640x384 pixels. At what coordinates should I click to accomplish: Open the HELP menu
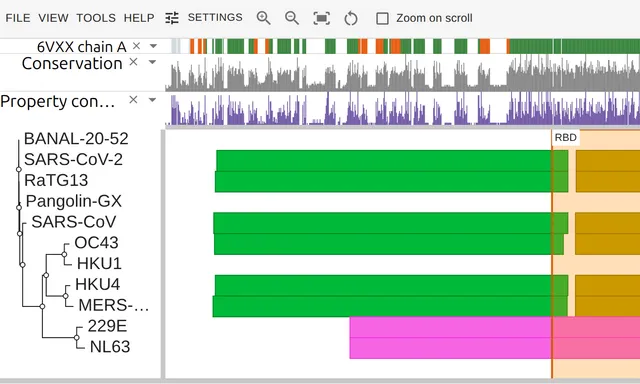(139, 18)
